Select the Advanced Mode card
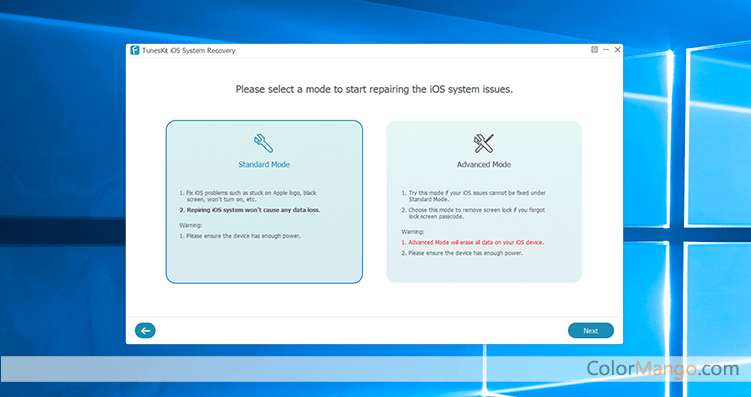The width and height of the screenshot is (751, 397). click(x=484, y=202)
